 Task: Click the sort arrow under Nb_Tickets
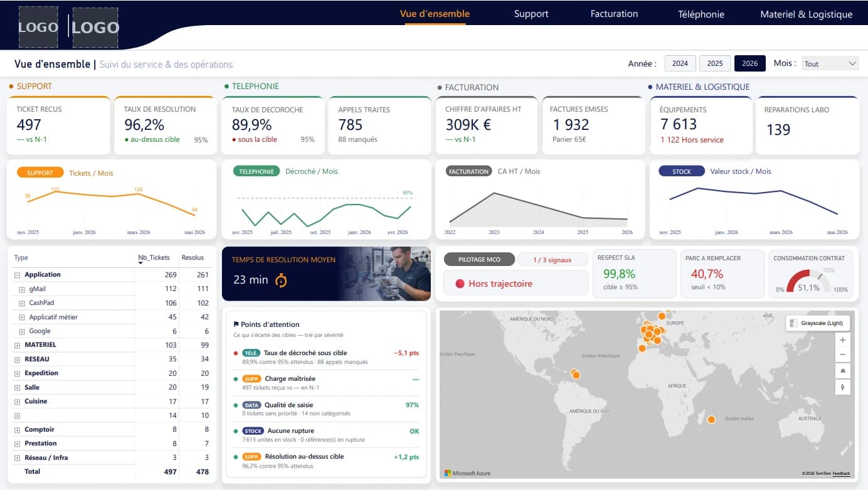click(x=140, y=264)
